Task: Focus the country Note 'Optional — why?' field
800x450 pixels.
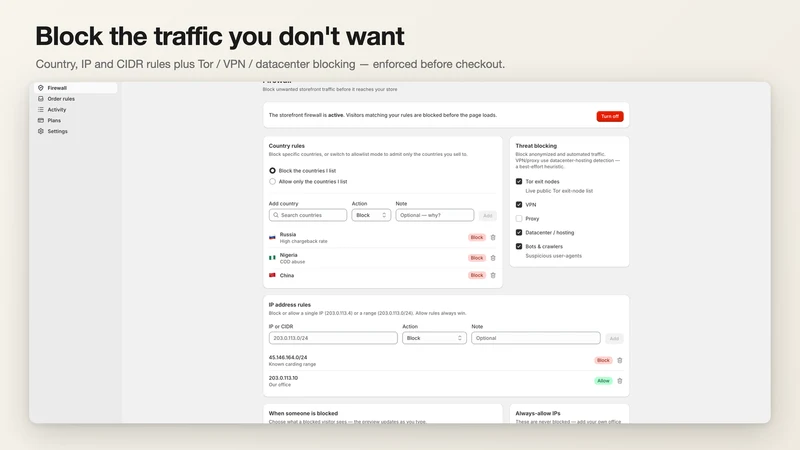Action: [x=435, y=215]
